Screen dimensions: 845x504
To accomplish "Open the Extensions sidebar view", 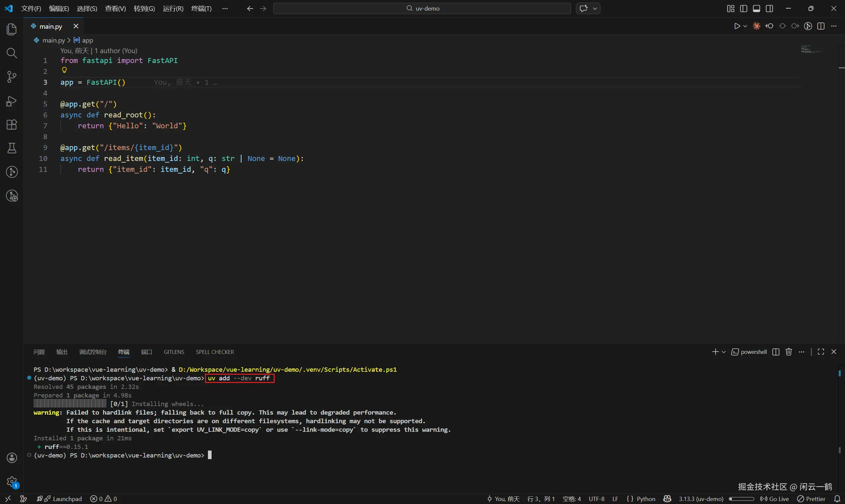I will (x=12, y=125).
